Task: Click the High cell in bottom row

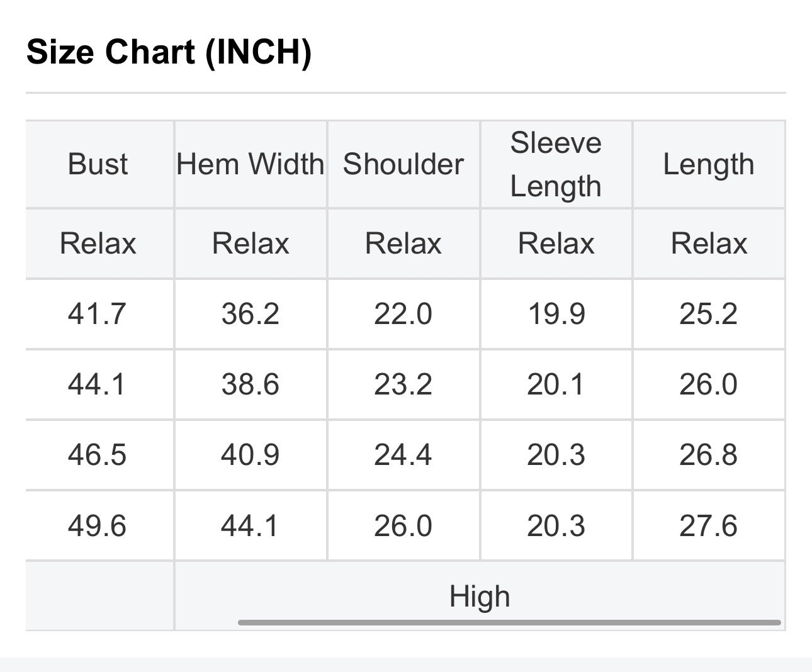Action: (x=480, y=596)
